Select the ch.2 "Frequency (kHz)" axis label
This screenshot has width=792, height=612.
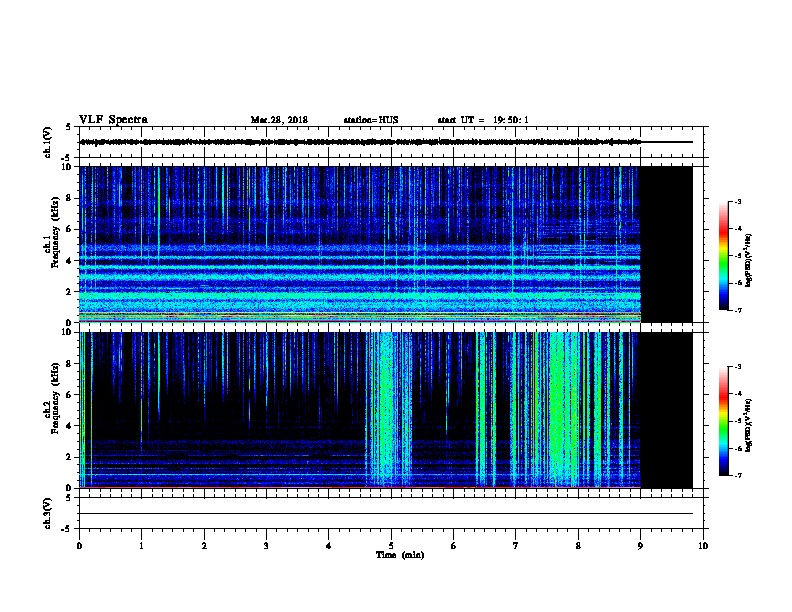(55, 398)
